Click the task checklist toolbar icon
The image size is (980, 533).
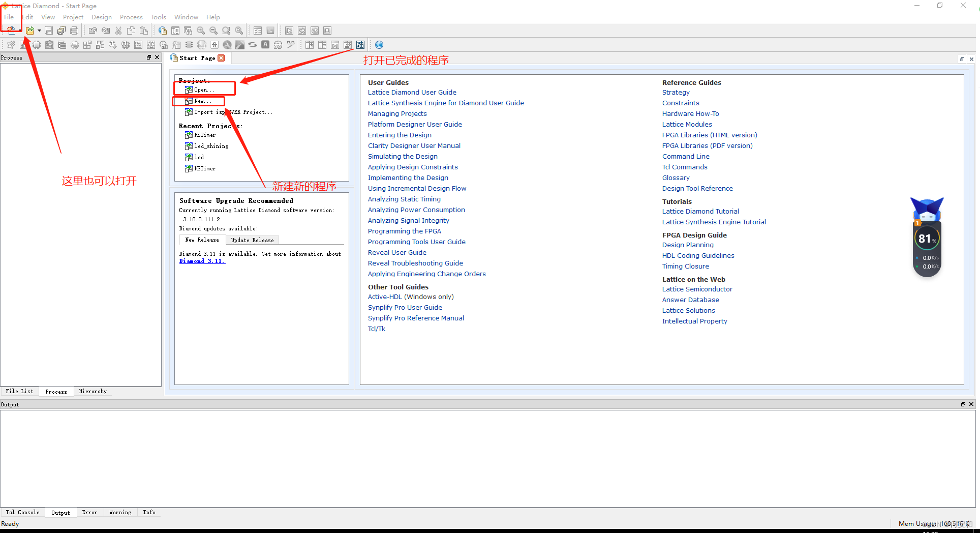click(258, 31)
